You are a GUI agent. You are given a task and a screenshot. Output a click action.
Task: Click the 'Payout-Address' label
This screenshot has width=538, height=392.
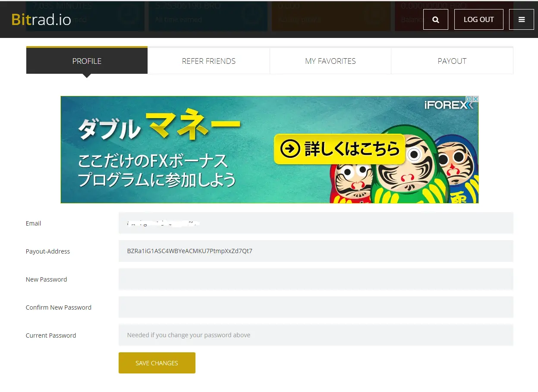[48, 251]
